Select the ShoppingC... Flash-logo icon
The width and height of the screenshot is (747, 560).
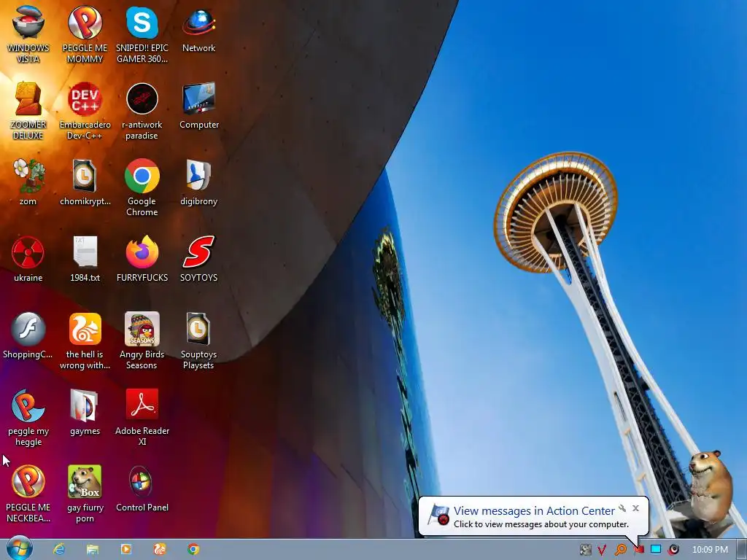tap(28, 335)
